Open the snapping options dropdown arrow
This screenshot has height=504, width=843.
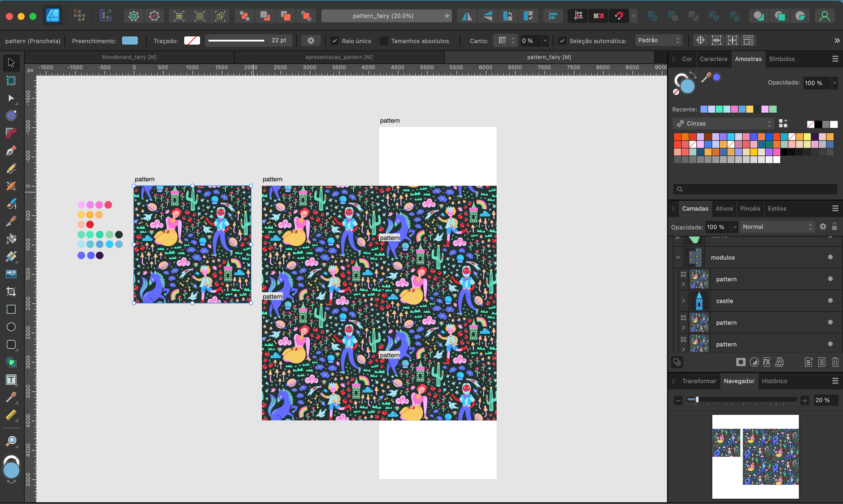pyautogui.click(x=634, y=16)
